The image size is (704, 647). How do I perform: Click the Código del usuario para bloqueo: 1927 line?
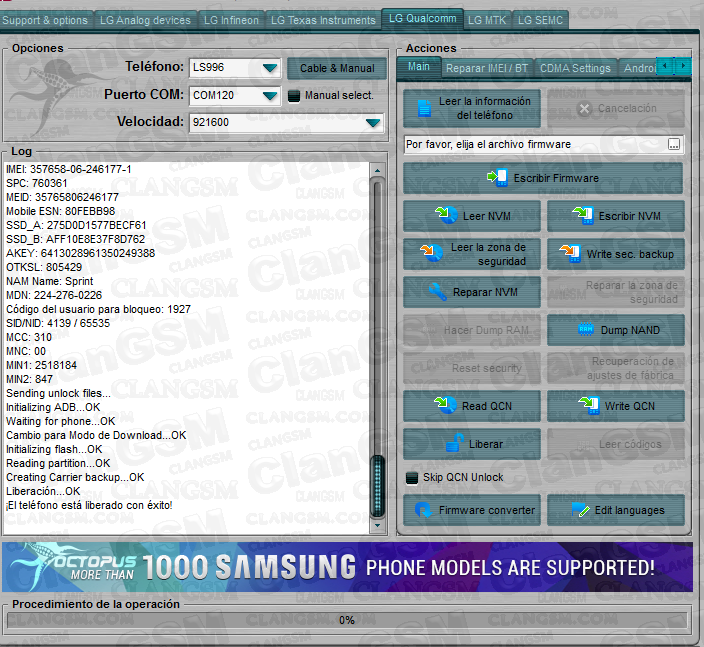[98, 309]
